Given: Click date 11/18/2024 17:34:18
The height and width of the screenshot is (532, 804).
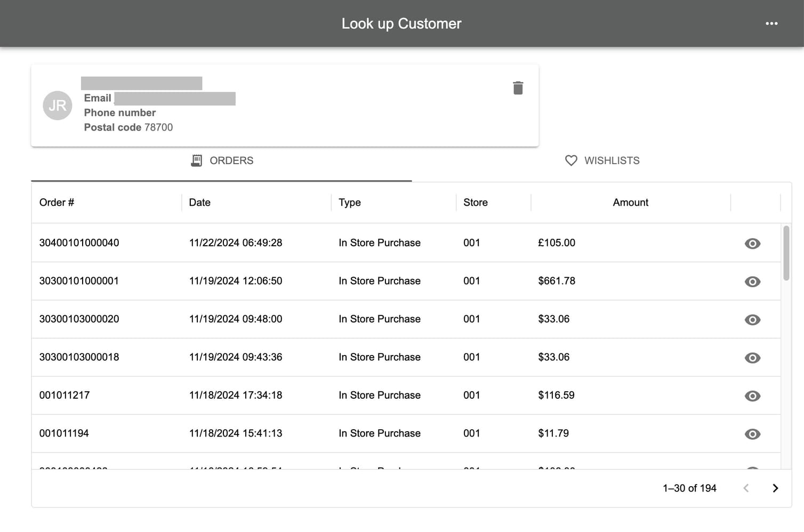Looking at the screenshot, I should coord(236,395).
